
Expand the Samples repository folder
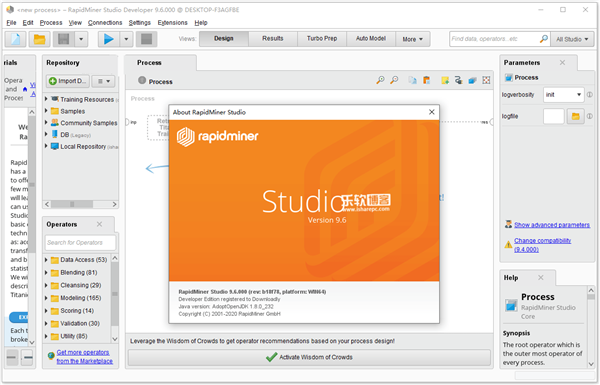[x=46, y=111]
